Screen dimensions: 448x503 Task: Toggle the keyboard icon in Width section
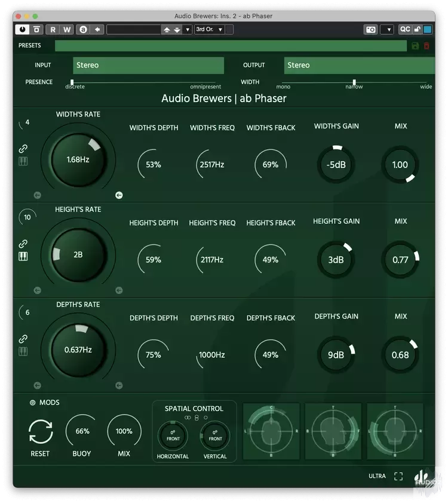[x=23, y=161]
